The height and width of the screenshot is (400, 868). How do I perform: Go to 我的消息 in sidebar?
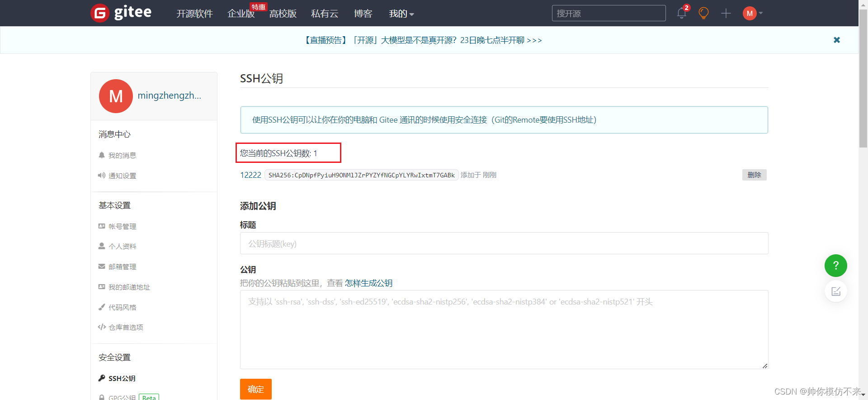[122, 155]
